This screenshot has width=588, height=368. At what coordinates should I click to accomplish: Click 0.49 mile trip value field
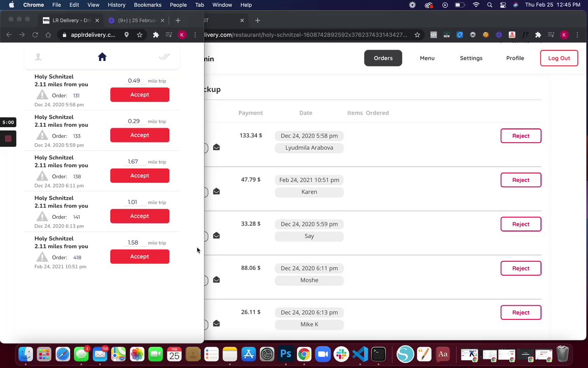tap(134, 81)
